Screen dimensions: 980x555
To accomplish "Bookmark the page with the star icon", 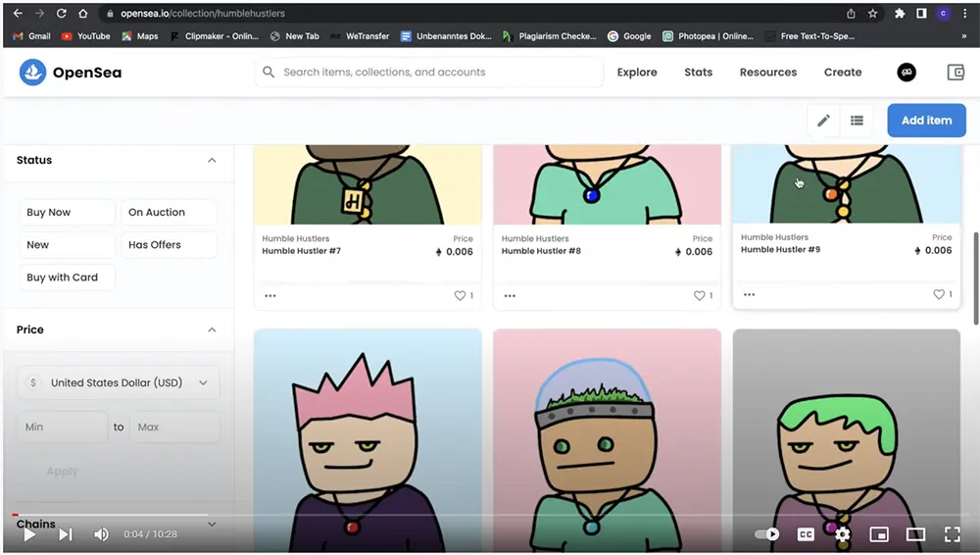I will [872, 13].
